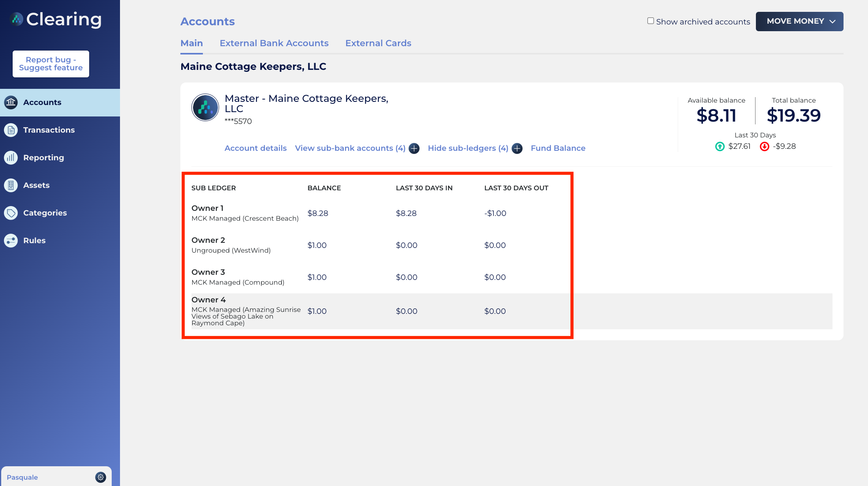Open Transactions in the sidebar
This screenshot has height=486, width=868.
tap(60, 130)
